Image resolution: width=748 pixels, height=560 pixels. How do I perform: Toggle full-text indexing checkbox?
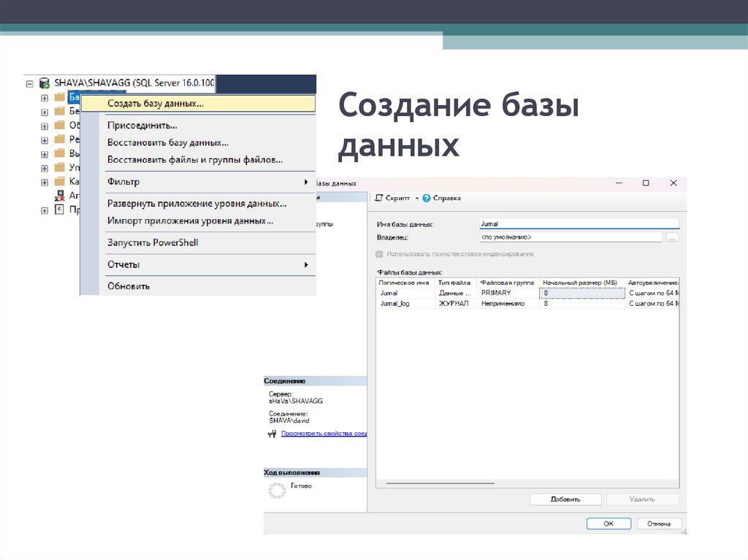(379, 254)
